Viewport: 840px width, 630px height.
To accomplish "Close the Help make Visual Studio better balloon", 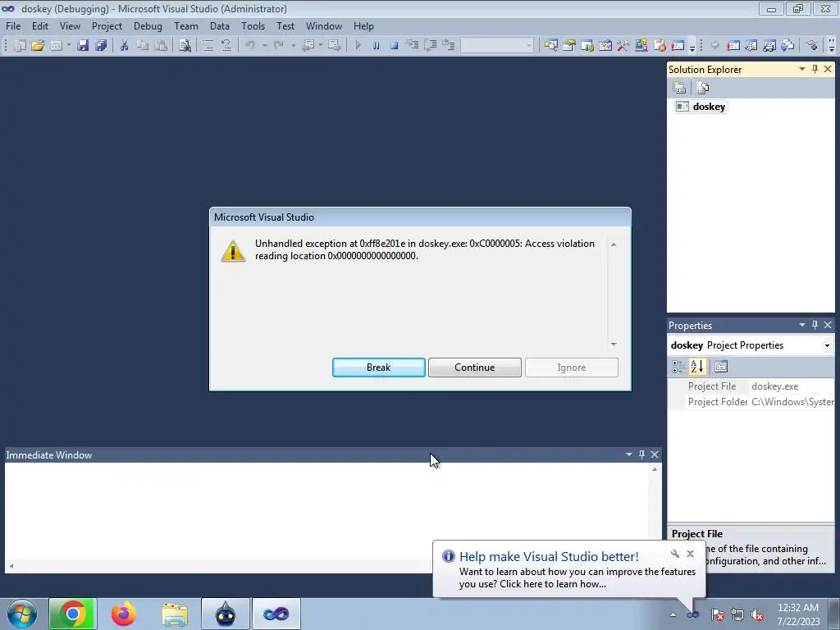I will (691, 554).
